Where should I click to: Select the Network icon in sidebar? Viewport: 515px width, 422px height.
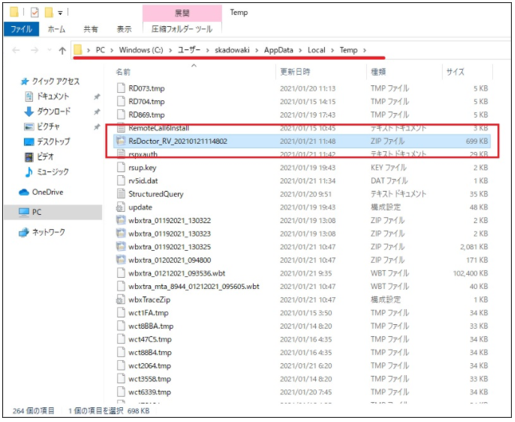[x=24, y=232]
